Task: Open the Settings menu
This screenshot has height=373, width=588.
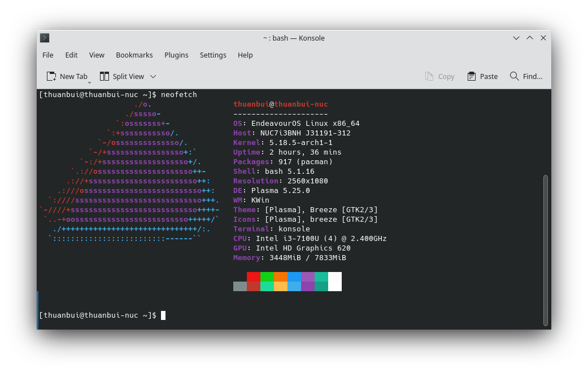Action: (213, 55)
